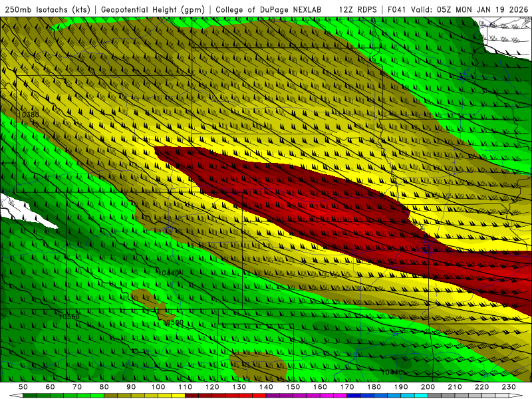Viewport: 532px width, 399px height.
Task: Click the '12Z RDPS' model run text
Action: pos(358,10)
